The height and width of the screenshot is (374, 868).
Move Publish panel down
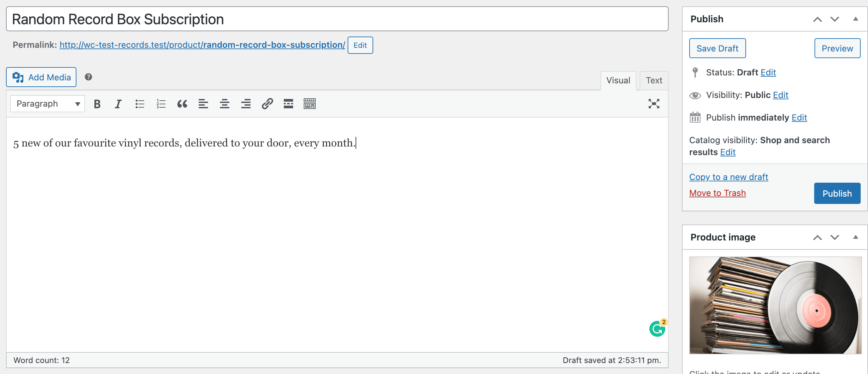tap(834, 19)
